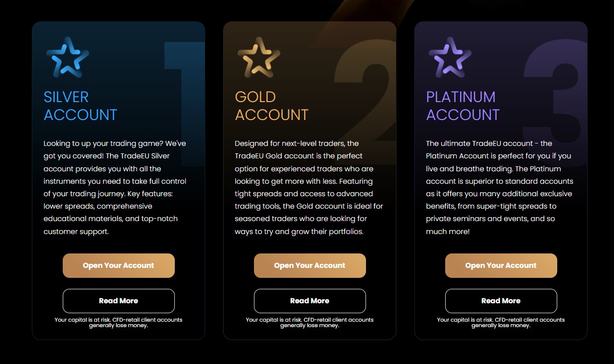This screenshot has height=364, width=614.
Task: Read More about the Platinum Account
Action: [501, 301]
